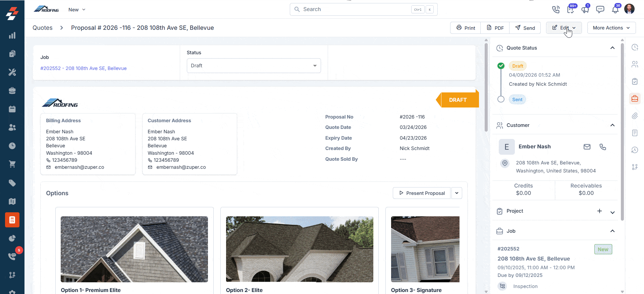Open the Option 1- Premium Elite roof image

coord(134,249)
